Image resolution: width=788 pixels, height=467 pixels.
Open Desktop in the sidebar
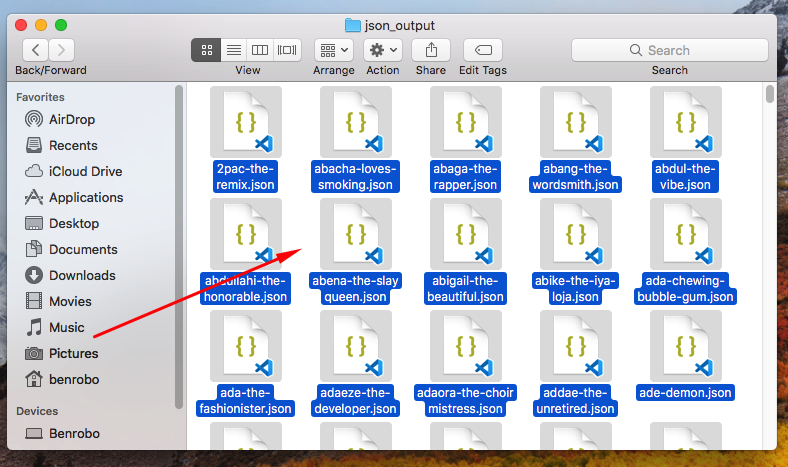(x=62, y=224)
